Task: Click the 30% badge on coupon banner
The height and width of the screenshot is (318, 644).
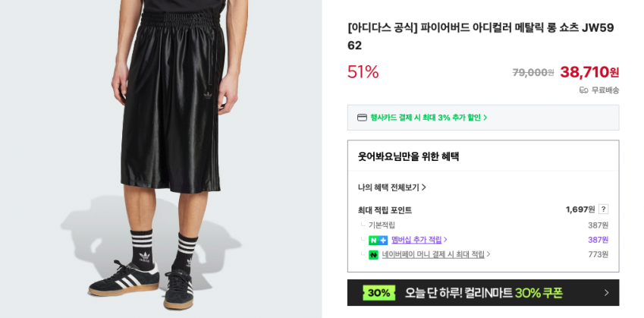Action: pos(379,293)
